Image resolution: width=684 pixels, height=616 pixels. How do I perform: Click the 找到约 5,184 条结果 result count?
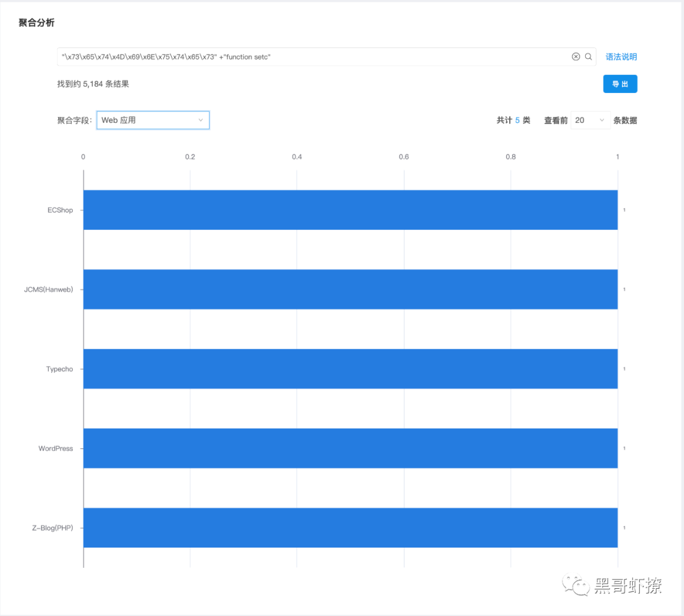click(x=93, y=84)
